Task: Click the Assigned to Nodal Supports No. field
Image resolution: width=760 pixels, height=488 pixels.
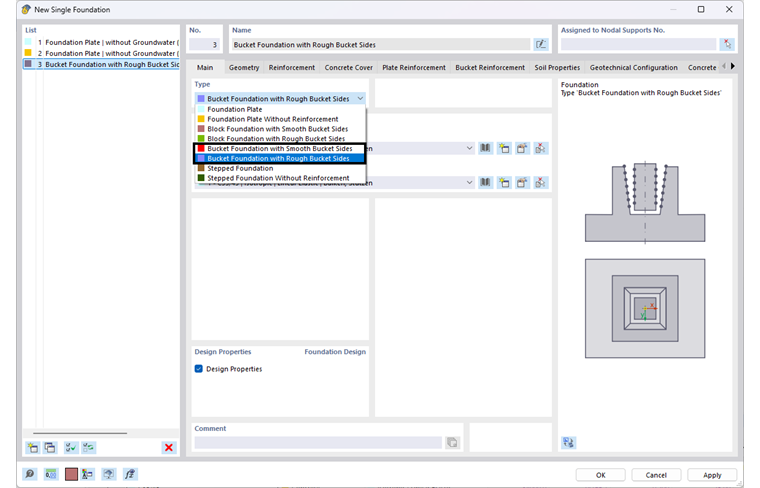Action: click(x=638, y=45)
